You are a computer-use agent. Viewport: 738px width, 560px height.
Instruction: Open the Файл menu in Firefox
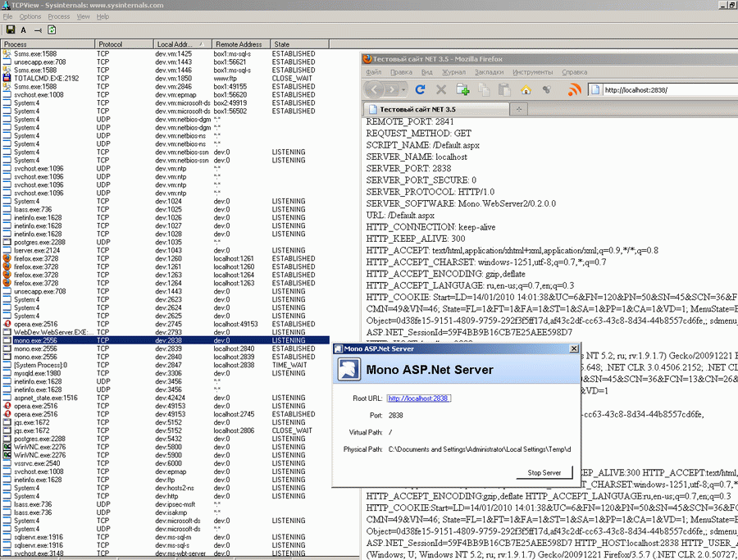coord(374,72)
